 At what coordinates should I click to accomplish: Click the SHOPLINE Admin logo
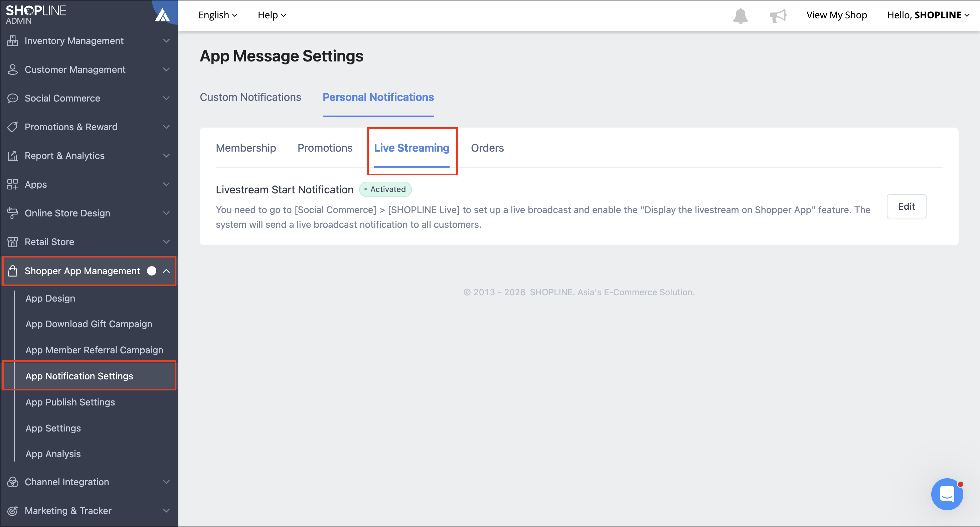[x=36, y=14]
